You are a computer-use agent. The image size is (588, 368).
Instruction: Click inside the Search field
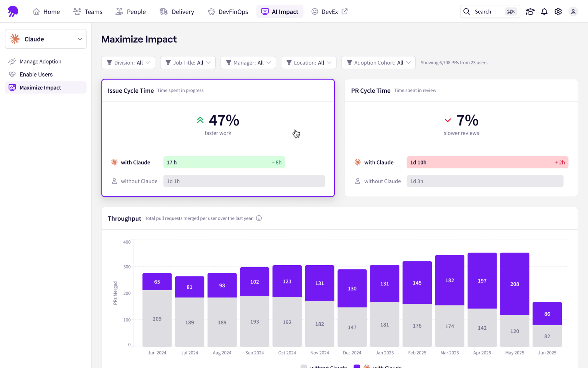coord(488,11)
